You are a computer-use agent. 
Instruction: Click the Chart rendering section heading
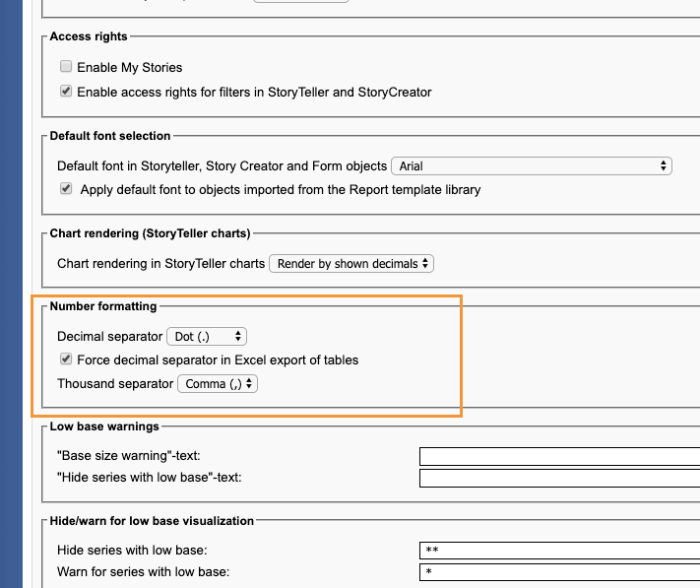[x=150, y=233]
